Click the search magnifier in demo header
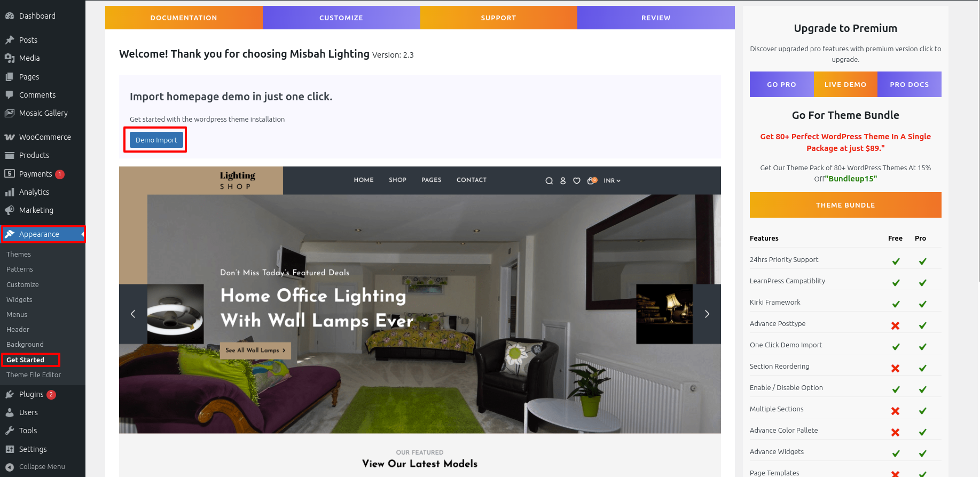The height and width of the screenshot is (477, 980). (549, 181)
